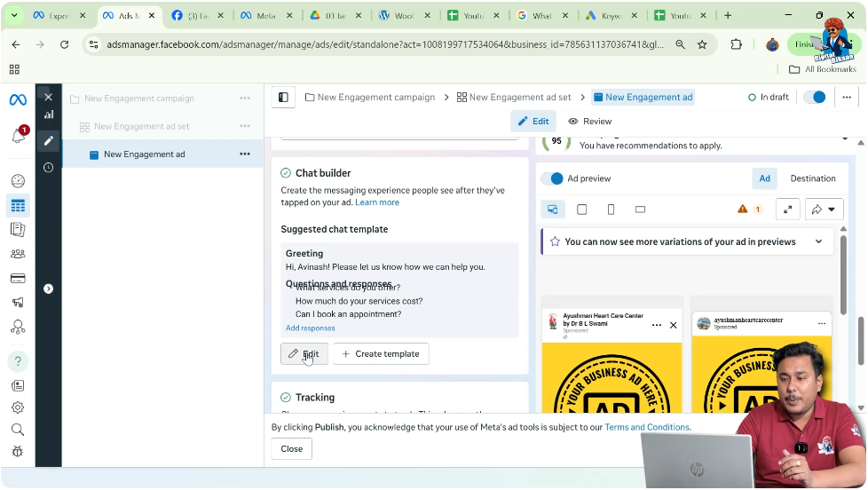Open Audiences people icon
Image resolution: width=868 pixels, height=490 pixels.
click(x=18, y=254)
